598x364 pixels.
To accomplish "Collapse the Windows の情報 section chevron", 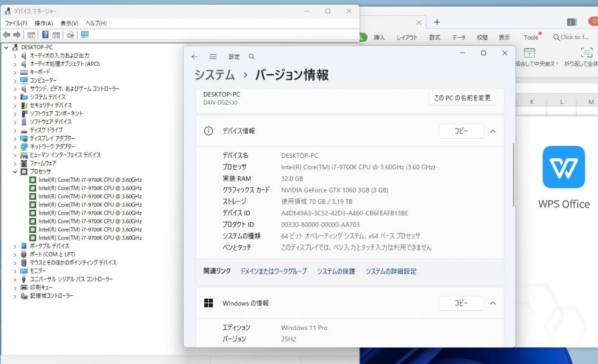I will point(493,304).
